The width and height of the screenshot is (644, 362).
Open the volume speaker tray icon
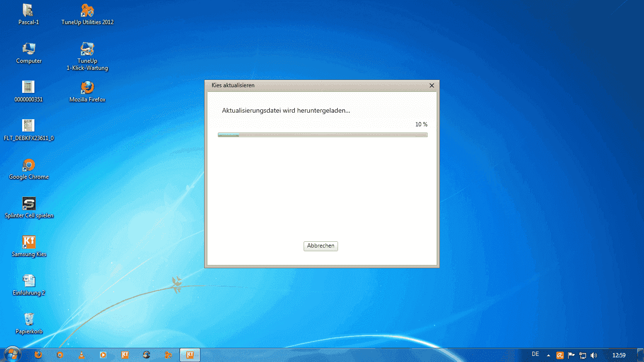(x=594, y=355)
